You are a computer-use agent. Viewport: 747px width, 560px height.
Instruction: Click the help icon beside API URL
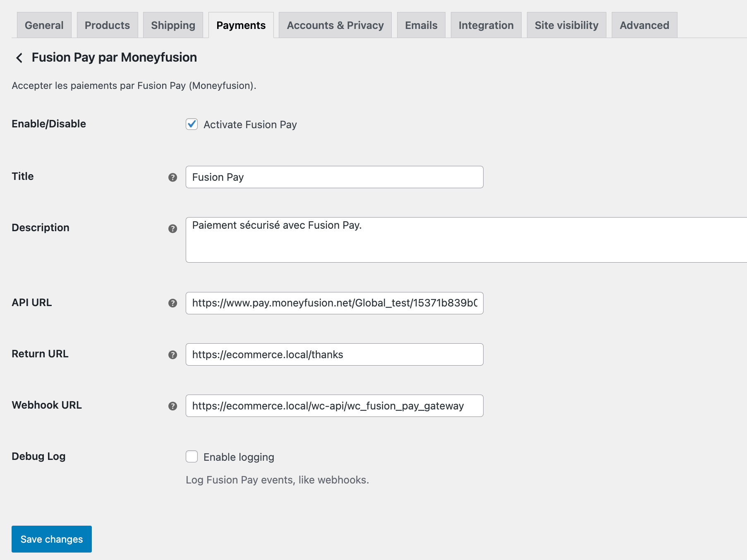pos(172,303)
